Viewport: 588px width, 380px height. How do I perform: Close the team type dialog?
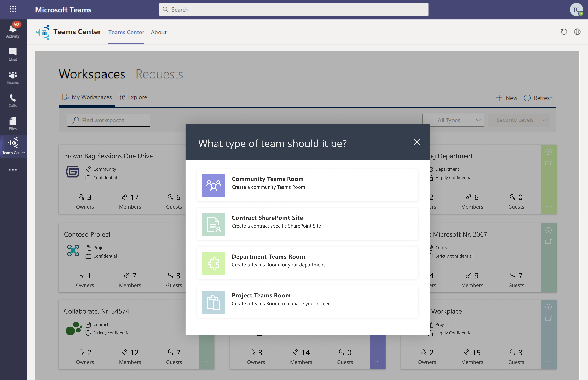coord(417,142)
